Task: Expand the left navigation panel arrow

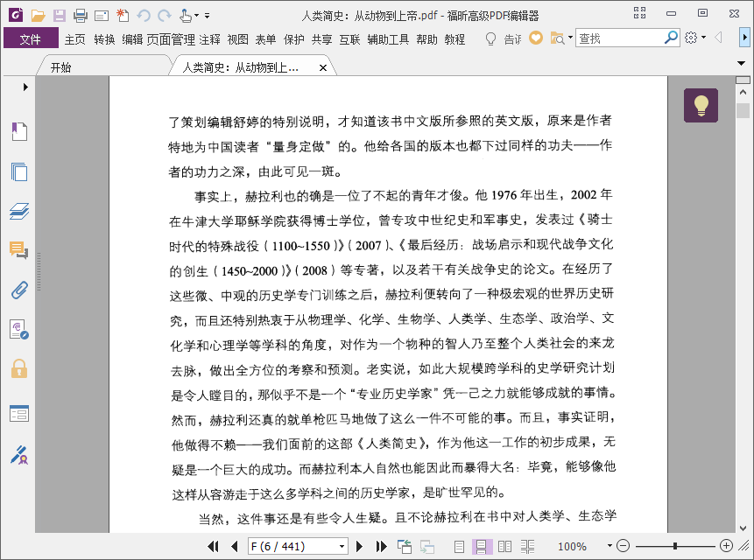Action: (25, 87)
